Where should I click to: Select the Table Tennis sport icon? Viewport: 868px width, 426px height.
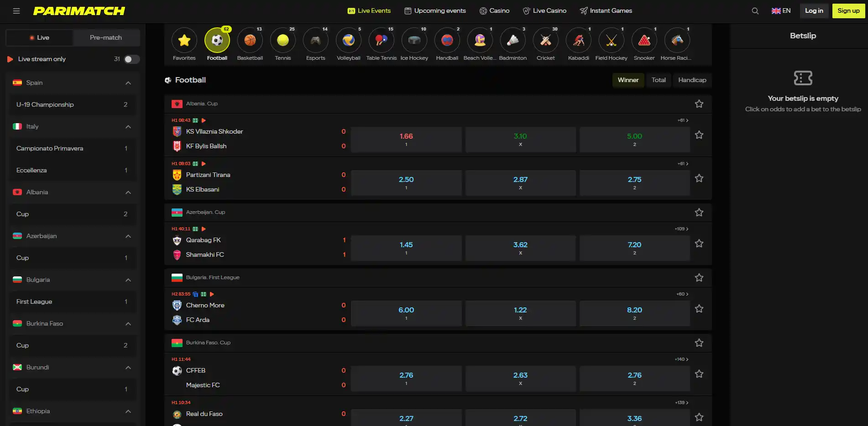point(382,40)
